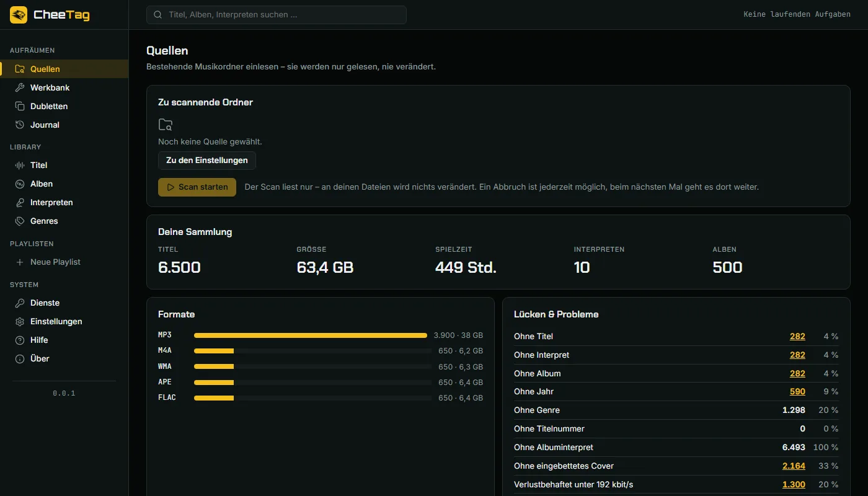Click the plus icon for Neue Playlist
The width and height of the screenshot is (868, 496).
point(20,262)
